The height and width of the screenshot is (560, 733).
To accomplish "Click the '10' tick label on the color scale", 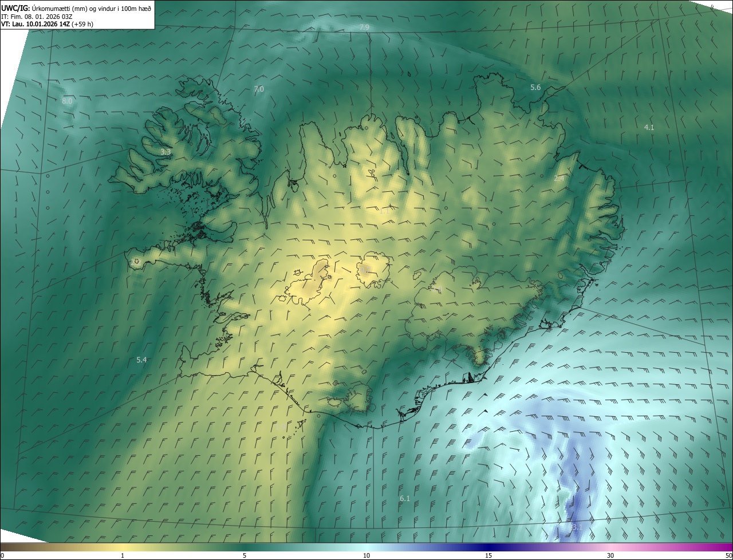I will (x=366, y=555).
